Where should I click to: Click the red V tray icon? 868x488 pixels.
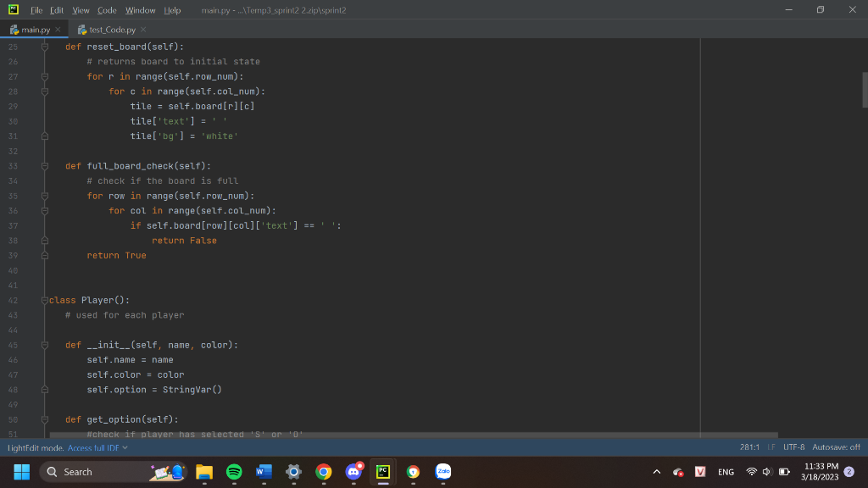700,472
